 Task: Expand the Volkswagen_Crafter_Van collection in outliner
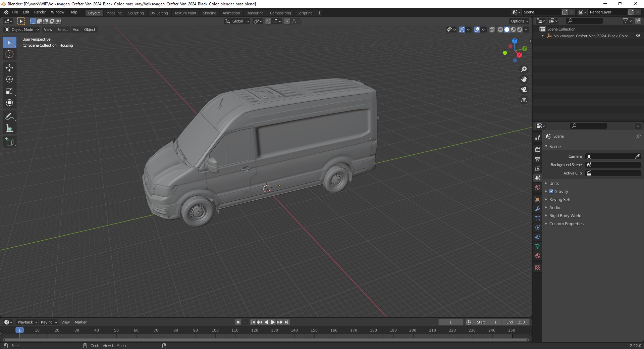[x=543, y=36]
